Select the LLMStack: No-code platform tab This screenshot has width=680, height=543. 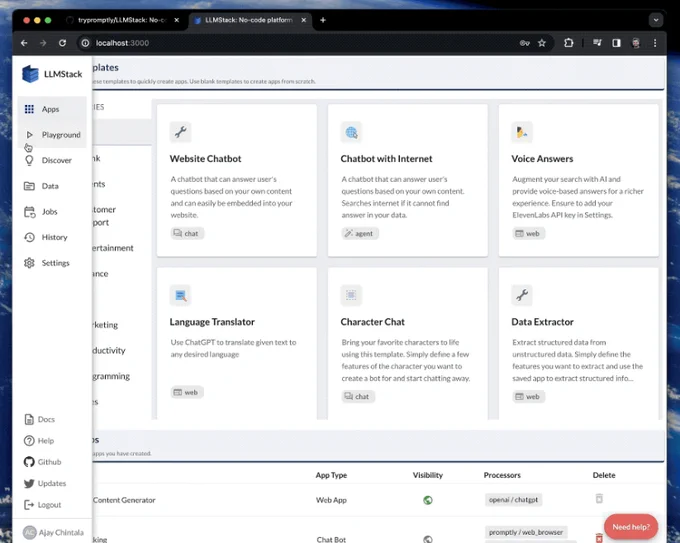[x=248, y=20]
